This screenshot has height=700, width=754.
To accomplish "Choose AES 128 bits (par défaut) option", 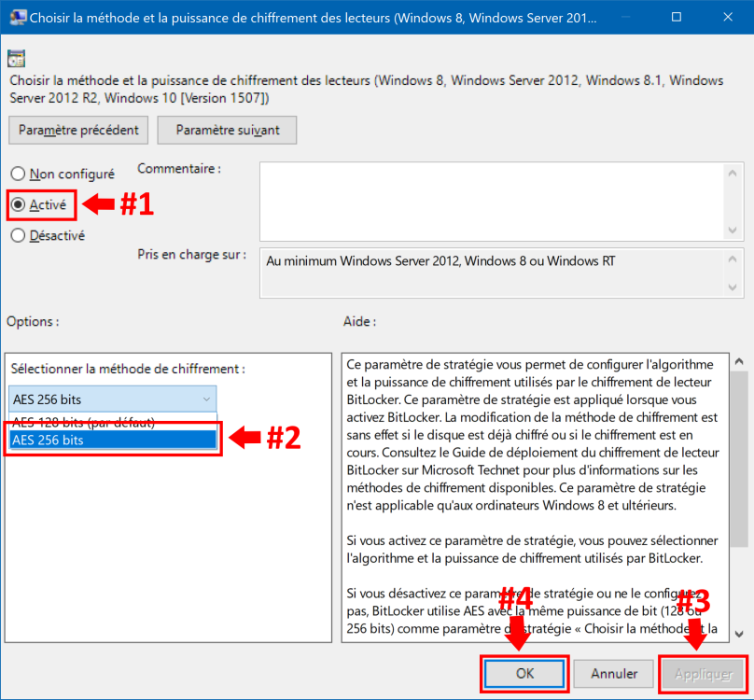I will pos(112,421).
